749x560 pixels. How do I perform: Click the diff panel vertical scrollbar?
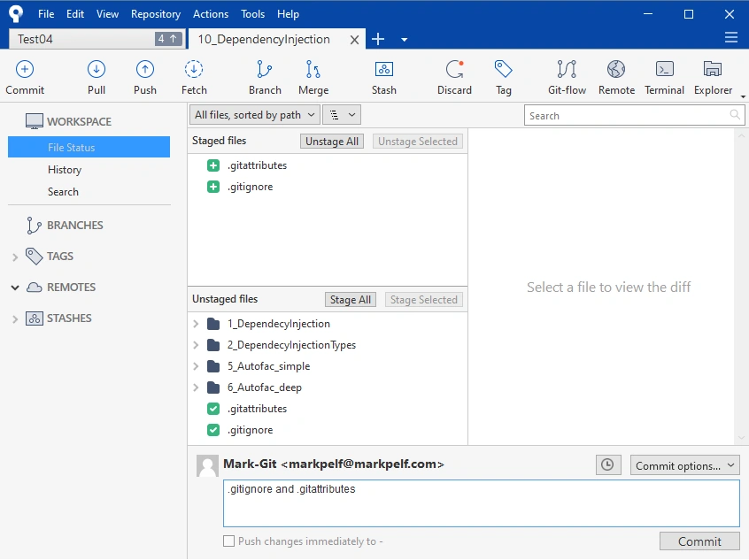tap(741, 287)
